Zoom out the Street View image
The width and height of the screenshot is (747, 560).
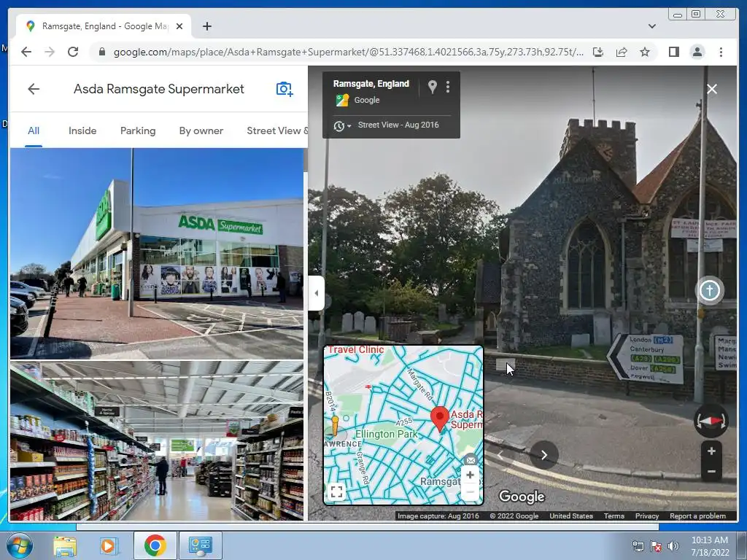point(711,472)
